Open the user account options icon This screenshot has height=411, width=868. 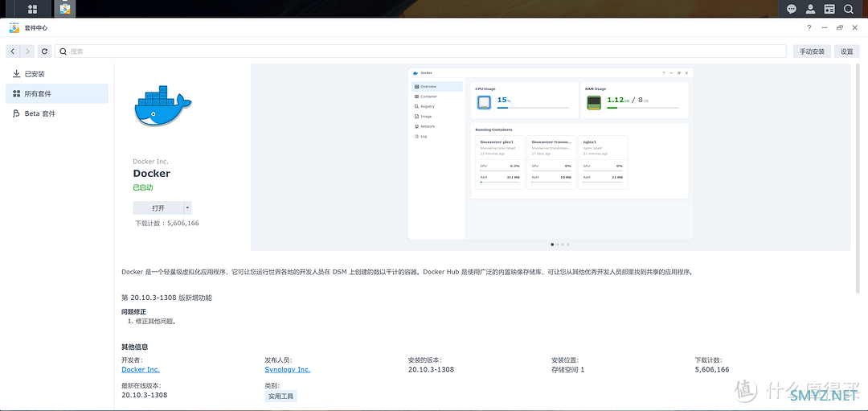(810, 9)
